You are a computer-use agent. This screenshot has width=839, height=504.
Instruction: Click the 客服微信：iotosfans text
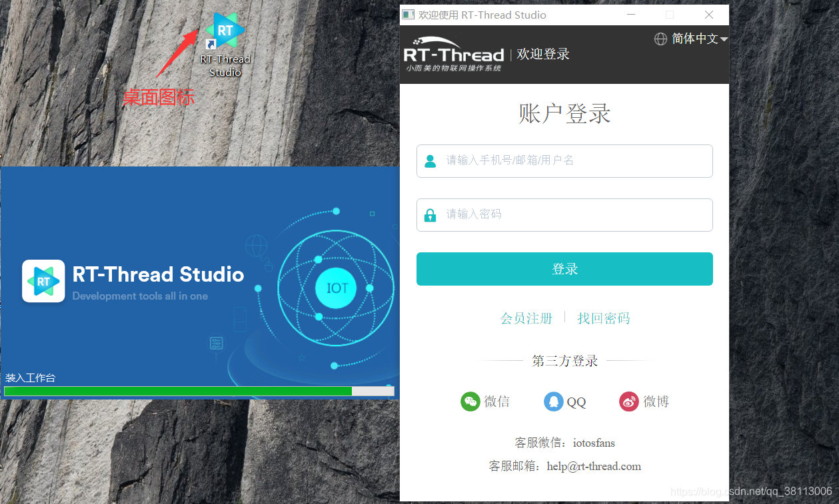coord(564,443)
